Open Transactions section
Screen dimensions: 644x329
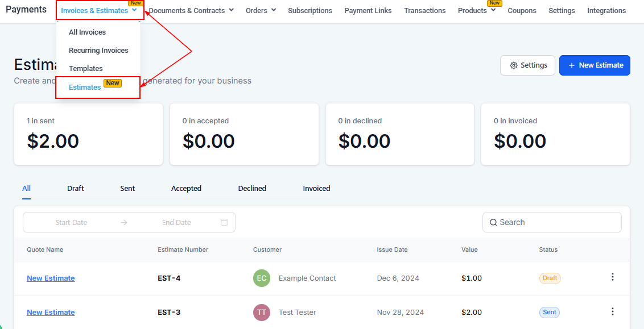click(424, 11)
